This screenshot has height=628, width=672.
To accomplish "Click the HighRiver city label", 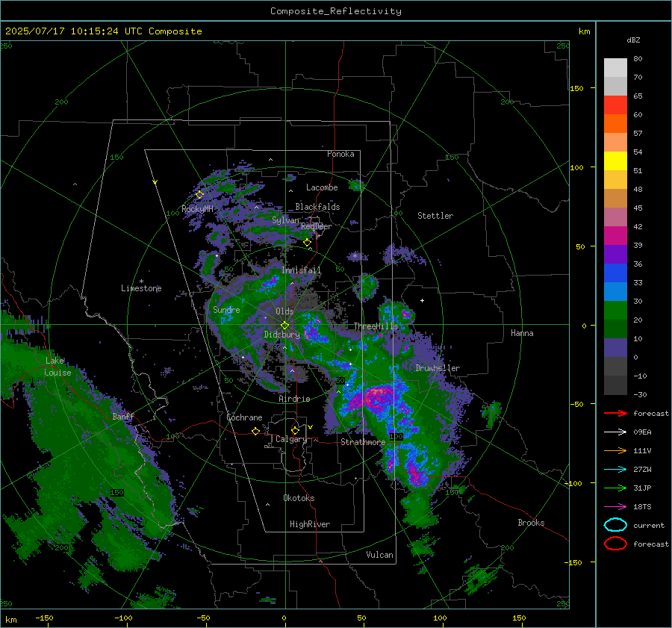I will point(310,524).
